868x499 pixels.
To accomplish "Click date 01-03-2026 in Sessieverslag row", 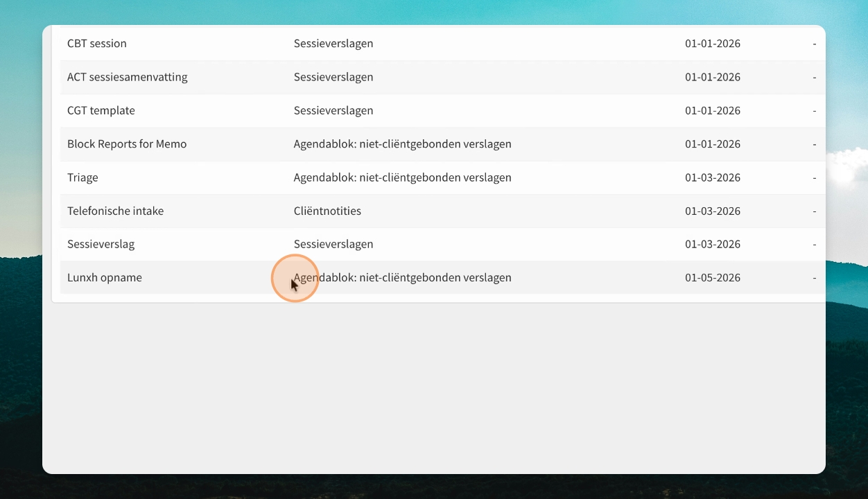I will pyautogui.click(x=713, y=244).
